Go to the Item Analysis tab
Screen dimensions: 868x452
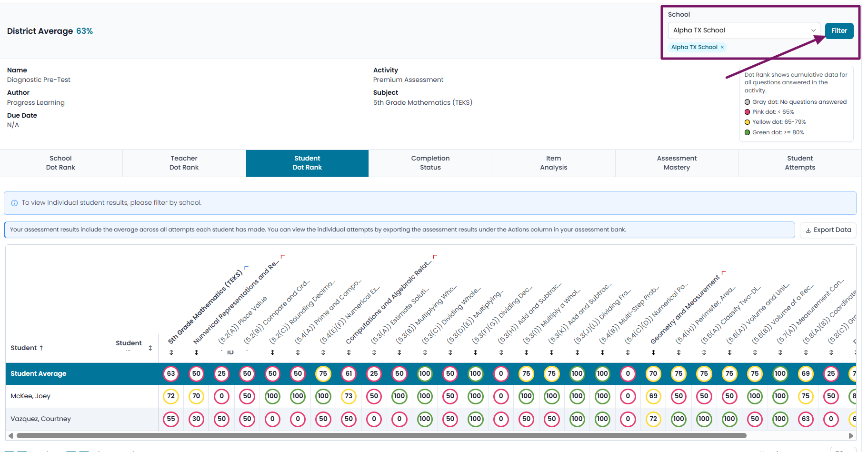554,163
